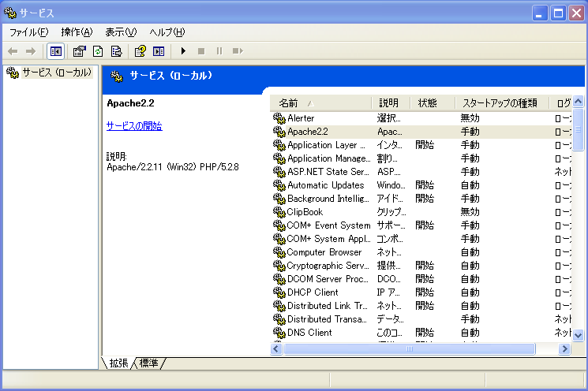Sort by the ログ column header

[x=560, y=103]
